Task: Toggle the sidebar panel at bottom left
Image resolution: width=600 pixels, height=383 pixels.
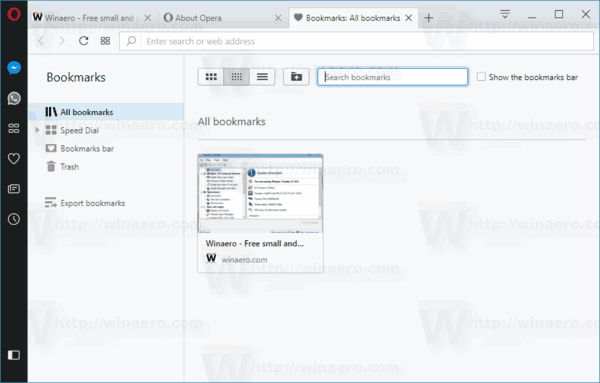Action: [14, 355]
